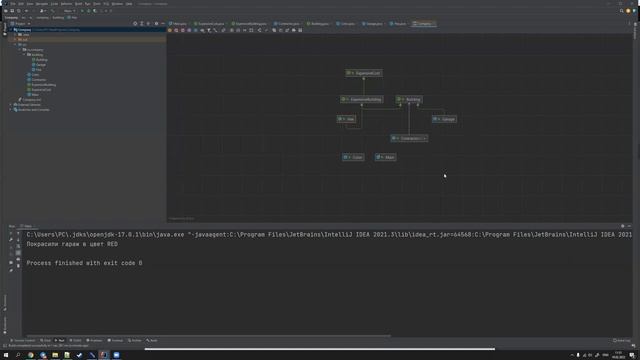Click the Run with Coverage icon
640x360 pixels.
(x=95, y=11)
